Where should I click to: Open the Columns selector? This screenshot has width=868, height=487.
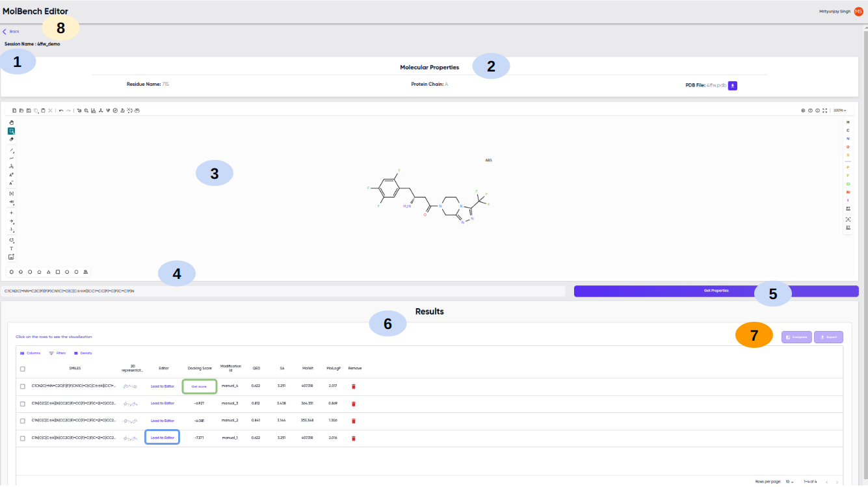click(x=30, y=353)
